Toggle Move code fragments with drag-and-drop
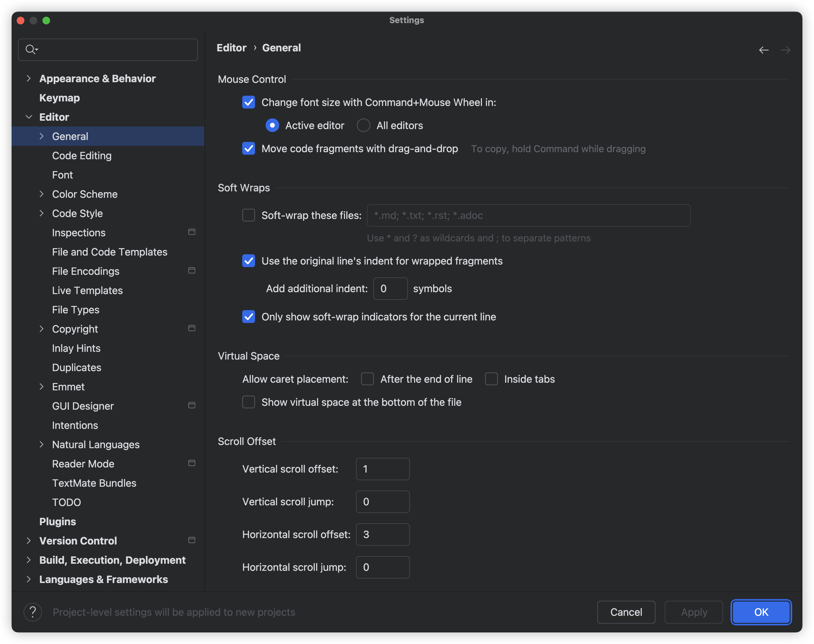Screen dimensions: 814x644 coord(249,149)
